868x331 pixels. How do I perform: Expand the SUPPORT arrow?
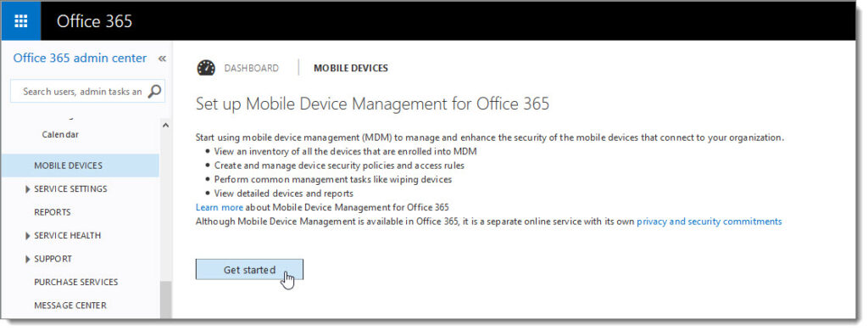(x=28, y=259)
